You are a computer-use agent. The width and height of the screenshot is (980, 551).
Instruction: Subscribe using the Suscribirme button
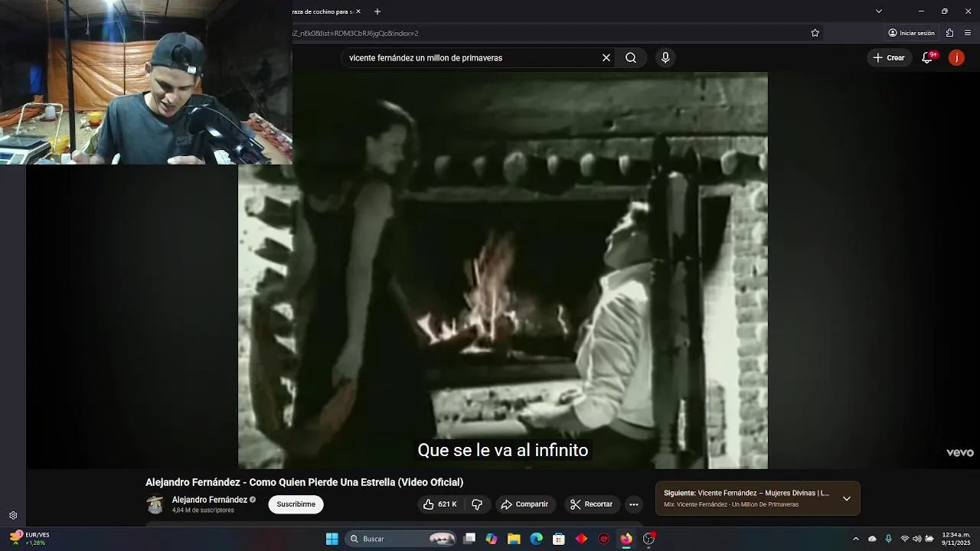(296, 504)
